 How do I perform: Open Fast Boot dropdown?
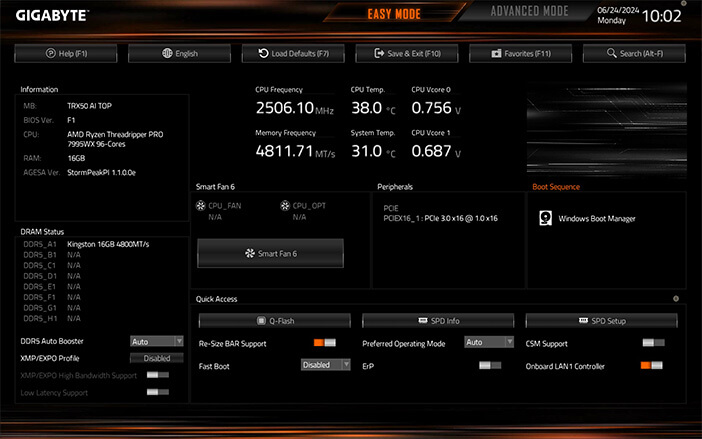pyautogui.click(x=325, y=365)
